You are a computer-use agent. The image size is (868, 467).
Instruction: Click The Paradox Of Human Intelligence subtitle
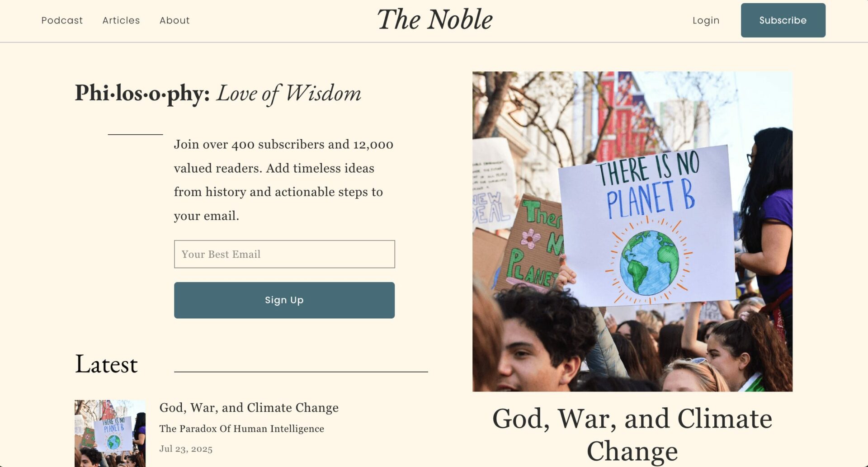(x=241, y=429)
